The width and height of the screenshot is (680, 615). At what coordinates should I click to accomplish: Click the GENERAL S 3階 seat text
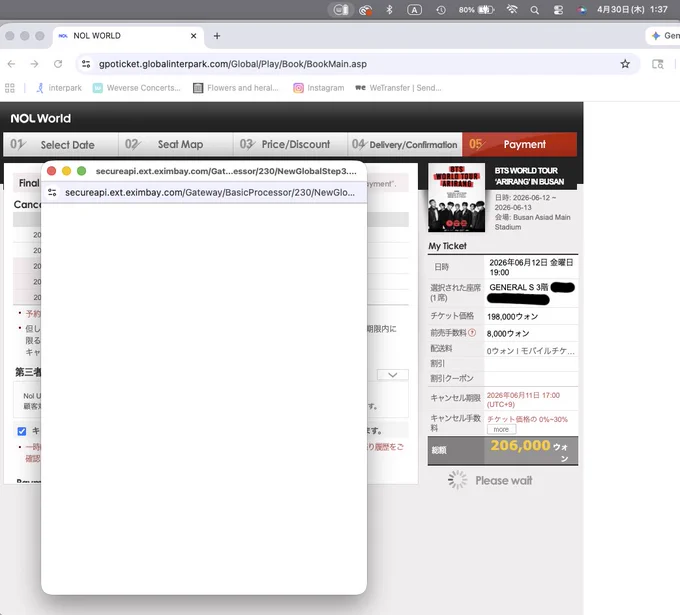pos(519,287)
